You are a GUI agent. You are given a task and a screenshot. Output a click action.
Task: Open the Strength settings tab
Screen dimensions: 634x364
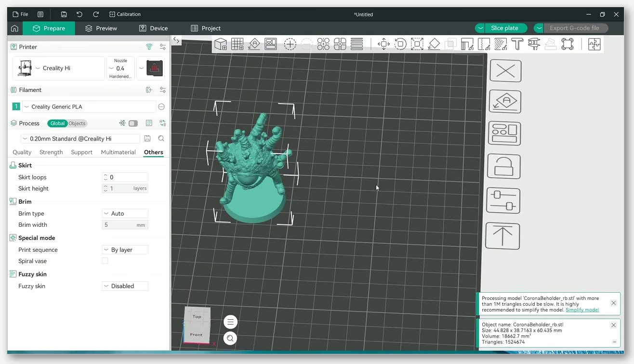click(x=51, y=152)
